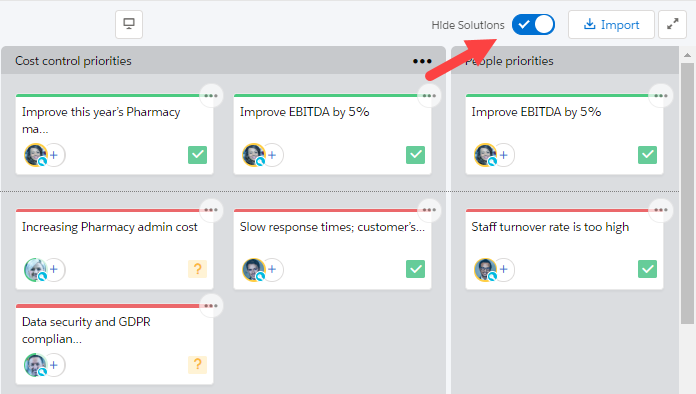Click green checkmark on Staff turnover rate card
696x394 pixels.
coord(647,269)
